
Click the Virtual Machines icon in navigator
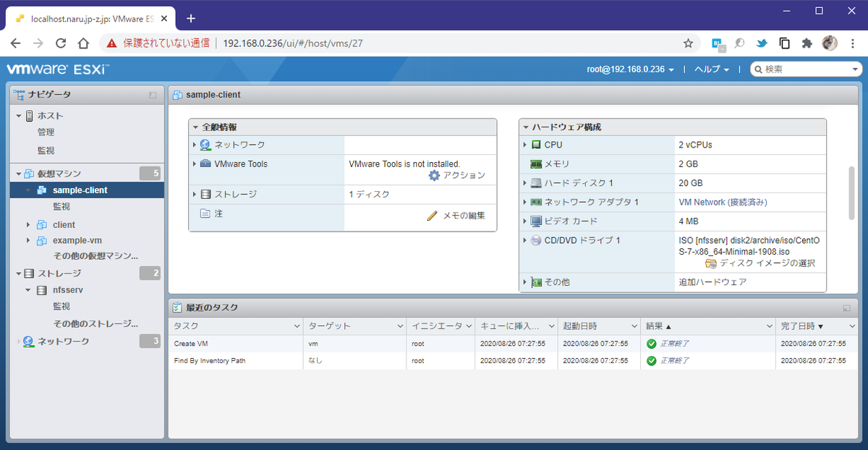tap(30, 174)
